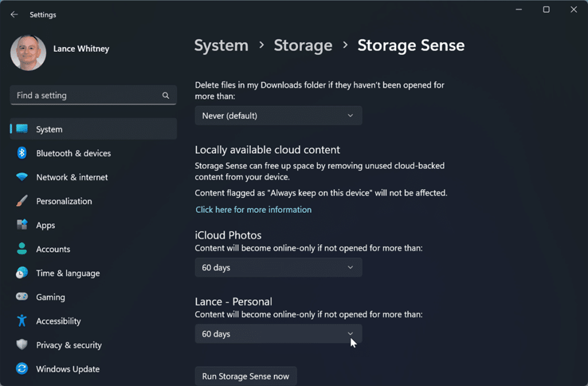
Task: Expand the Lance - Personal 60 days dropdown
Action: pos(278,334)
